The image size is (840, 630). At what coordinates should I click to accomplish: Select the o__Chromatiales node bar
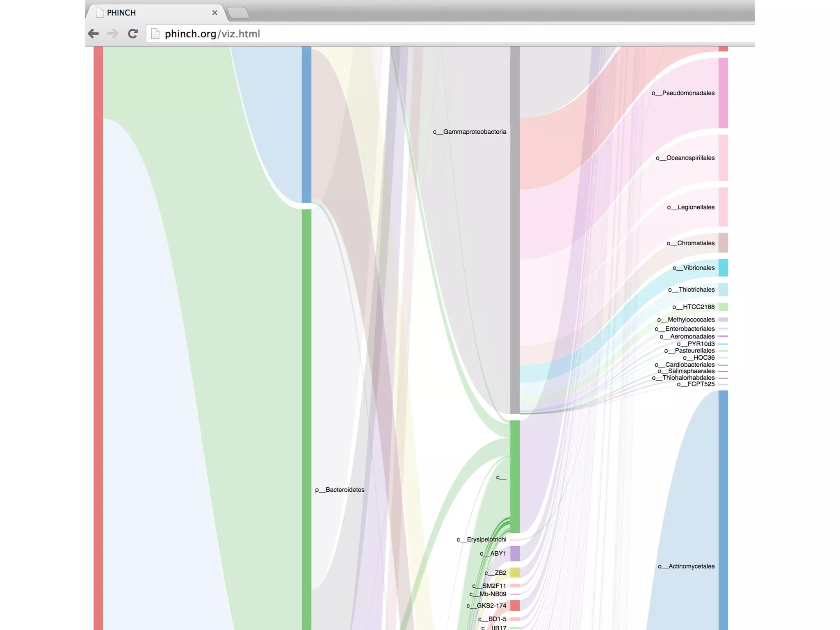[x=723, y=243]
